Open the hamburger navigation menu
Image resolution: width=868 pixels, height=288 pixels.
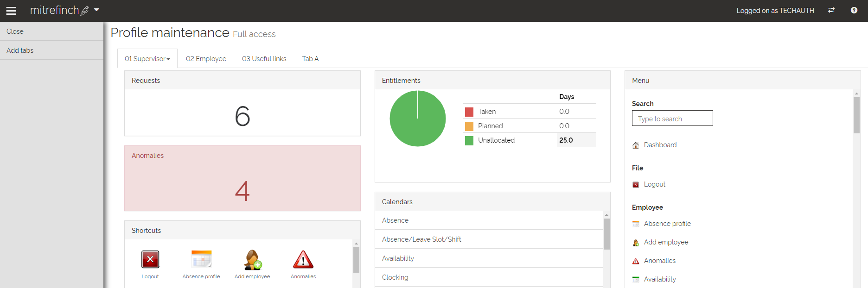11,11
